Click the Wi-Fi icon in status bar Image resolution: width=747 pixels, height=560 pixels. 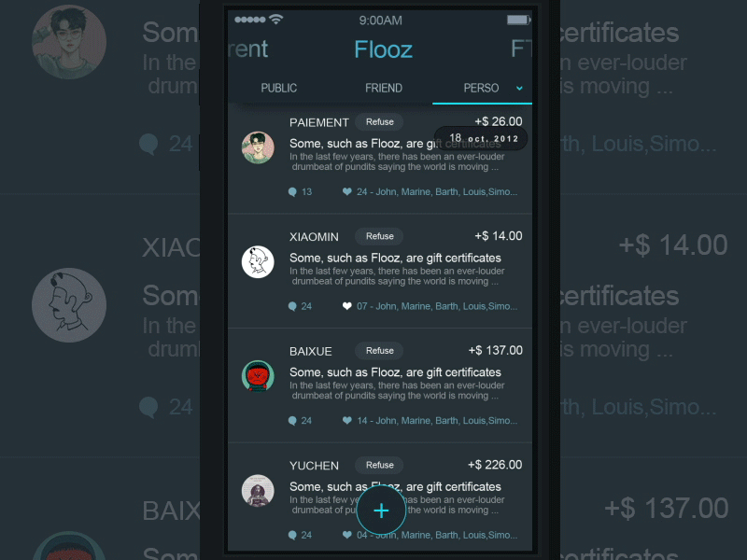pyautogui.click(x=275, y=20)
